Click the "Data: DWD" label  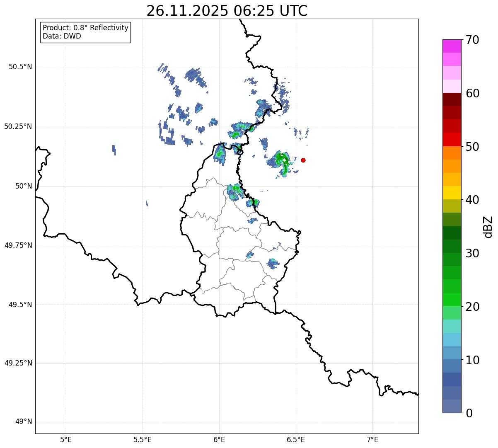coord(62,36)
